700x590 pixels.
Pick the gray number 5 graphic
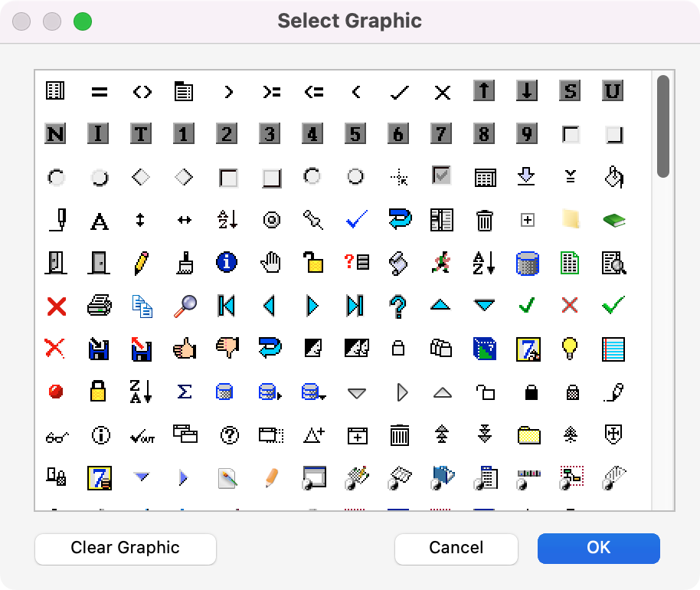[355, 135]
